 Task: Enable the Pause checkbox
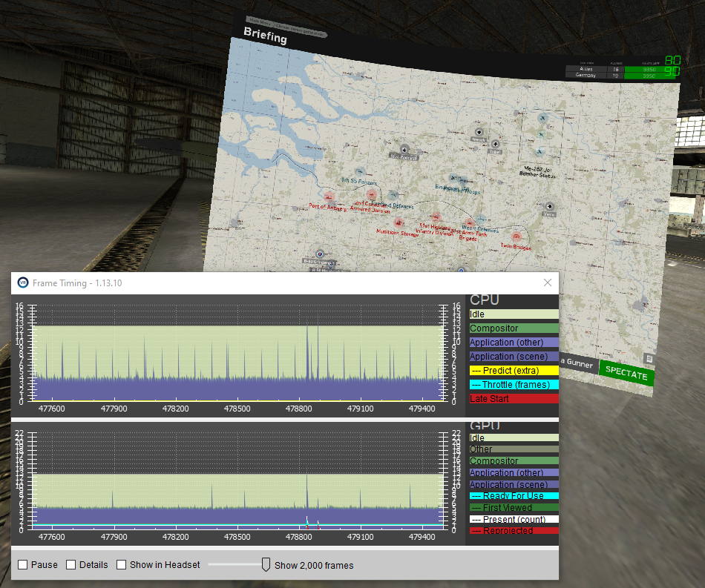(23, 565)
